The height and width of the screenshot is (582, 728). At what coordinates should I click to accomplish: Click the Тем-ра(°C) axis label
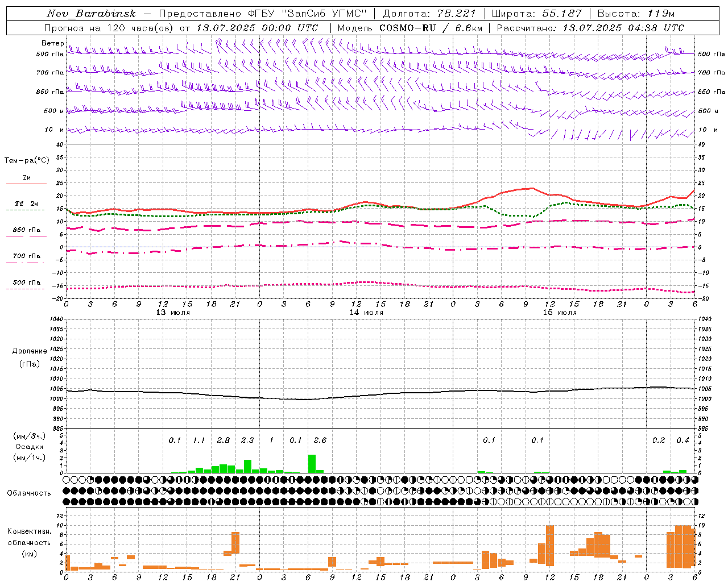click(x=27, y=161)
